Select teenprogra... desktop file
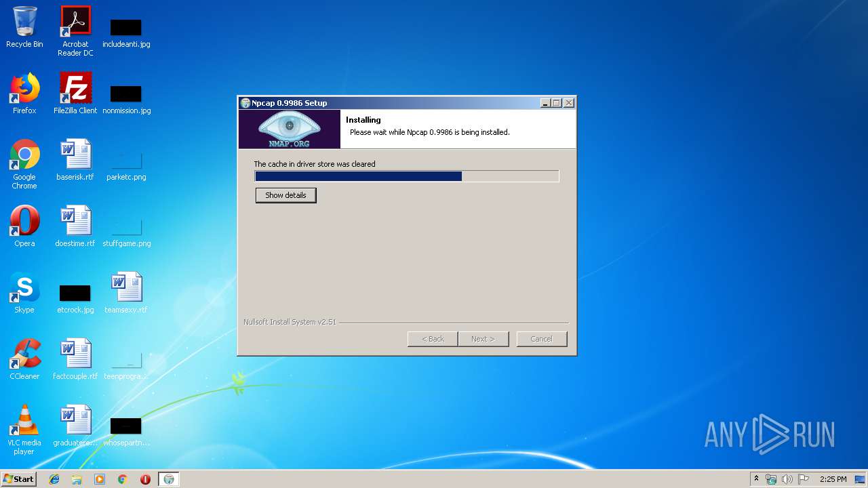The image size is (868, 488). [x=126, y=365]
